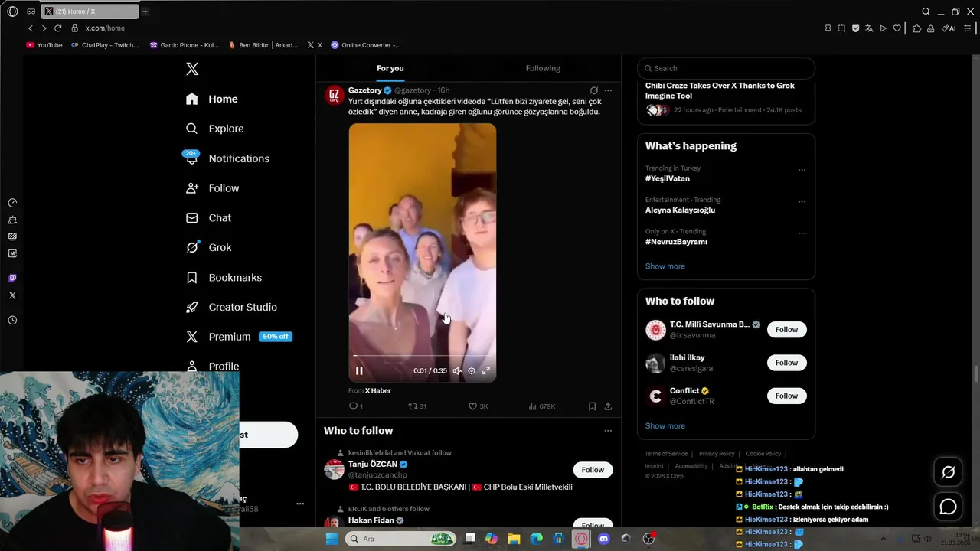The height and width of the screenshot is (551, 980).
Task: Open File Explorer from taskbar
Action: 514,539
